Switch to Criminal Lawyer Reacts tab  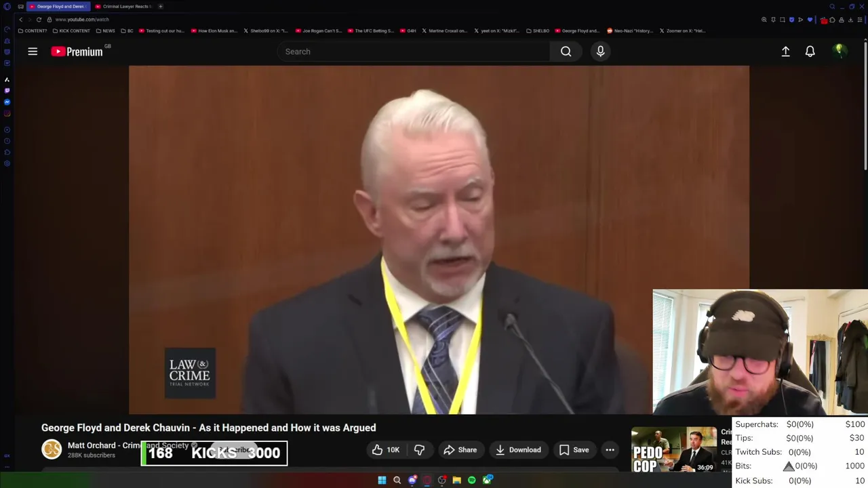click(x=123, y=6)
